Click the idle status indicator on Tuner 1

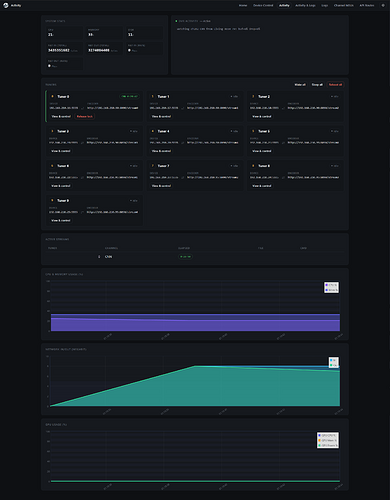tap(234, 96)
